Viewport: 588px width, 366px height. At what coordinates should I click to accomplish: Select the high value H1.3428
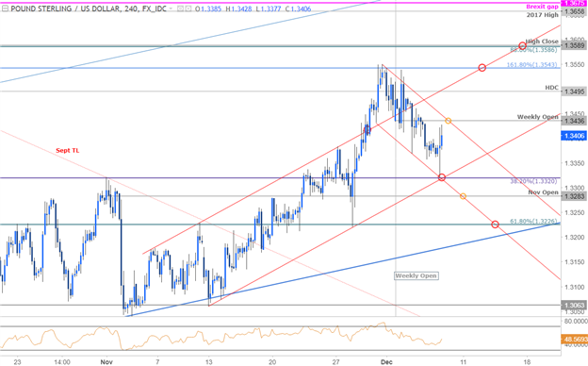coord(238,8)
